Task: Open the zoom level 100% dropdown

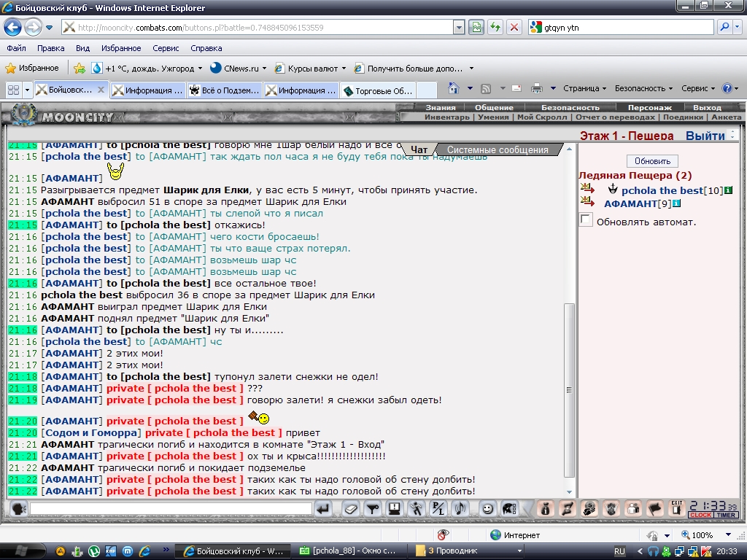Action: pos(728,534)
